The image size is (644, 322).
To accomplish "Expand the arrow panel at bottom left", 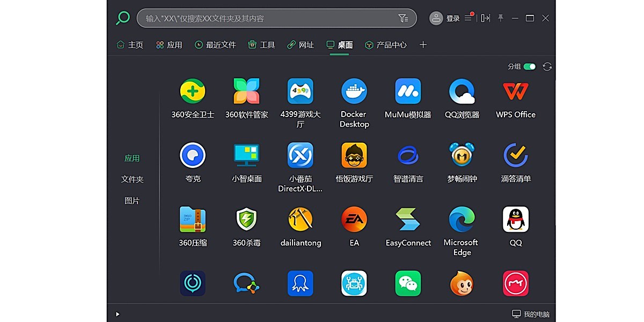I will [116, 314].
